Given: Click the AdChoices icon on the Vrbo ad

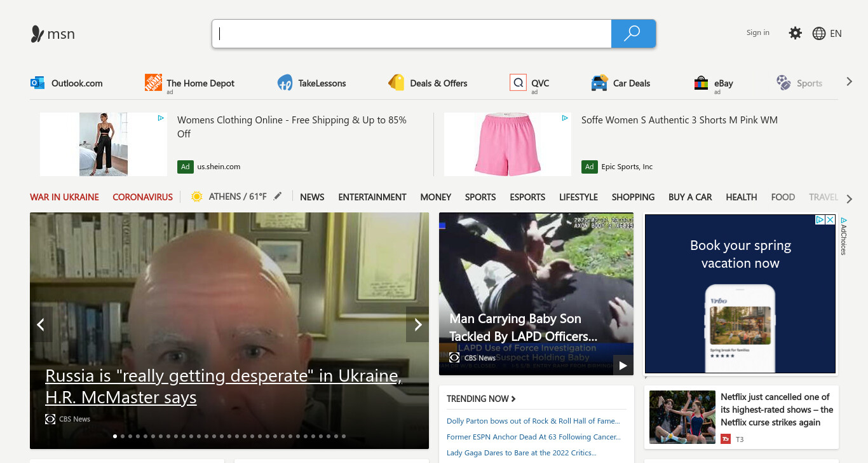Looking at the screenshot, I should 820,219.
